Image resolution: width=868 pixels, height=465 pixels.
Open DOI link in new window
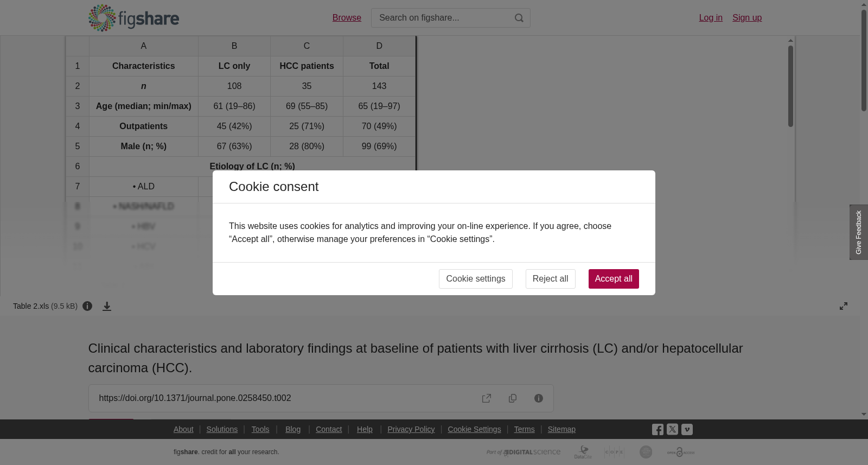pos(487,398)
